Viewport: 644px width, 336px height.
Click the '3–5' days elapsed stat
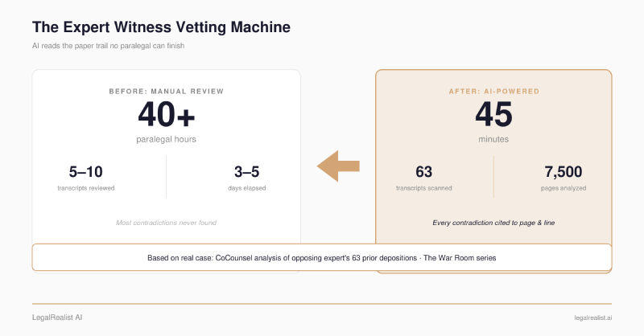pyautogui.click(x=247, y=172)
